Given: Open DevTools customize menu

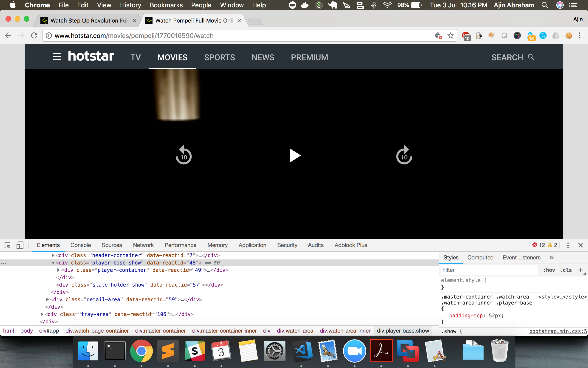Looking at the screenshot, I should point(568,245).
